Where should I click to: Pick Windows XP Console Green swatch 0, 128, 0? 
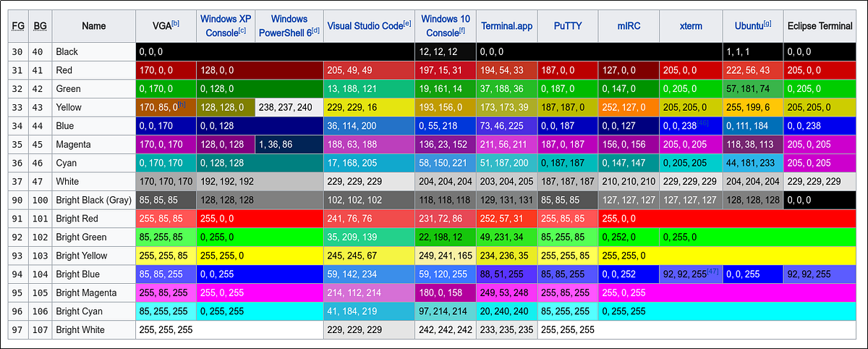[x=260, y=89]
